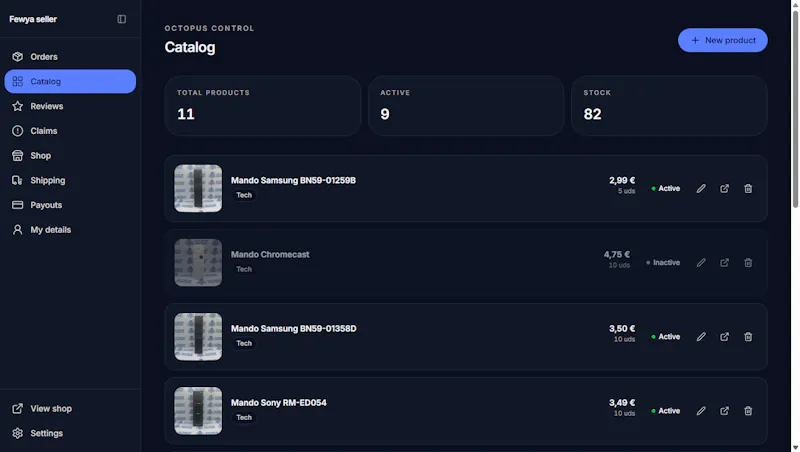The height and width of the screenshot is (452, 800).
Task: Select the Catalog menu item
Action: coord(70,82)
